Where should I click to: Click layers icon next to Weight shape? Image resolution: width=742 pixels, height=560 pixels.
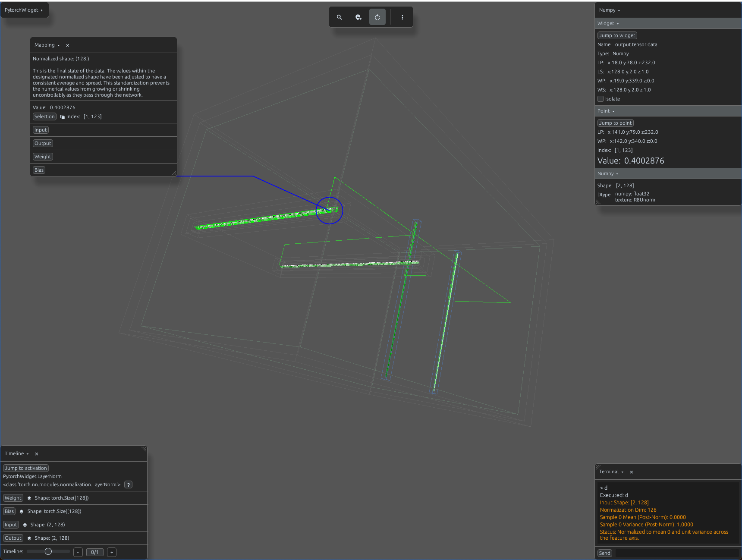pos(29,498)
